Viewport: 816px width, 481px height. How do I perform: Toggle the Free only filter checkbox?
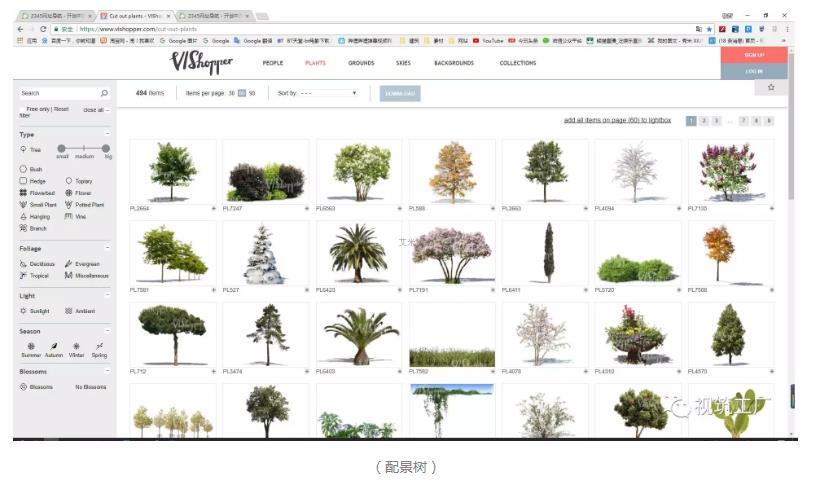click(x=22, y=109)
